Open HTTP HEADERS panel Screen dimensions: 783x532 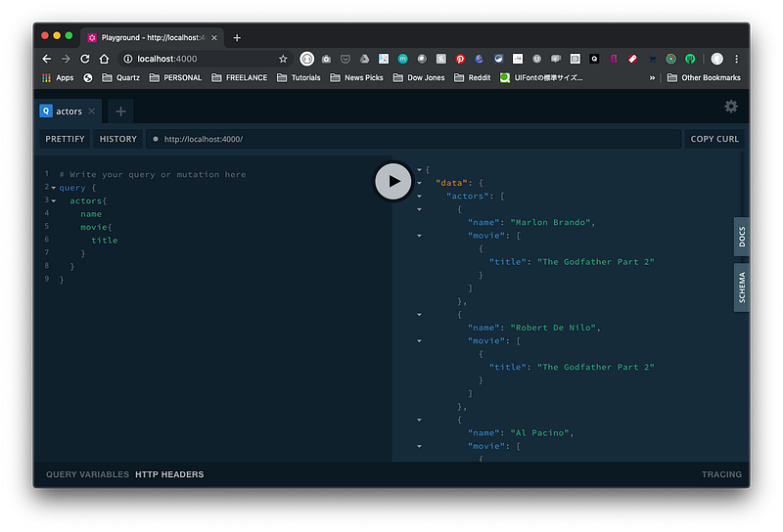169,474
